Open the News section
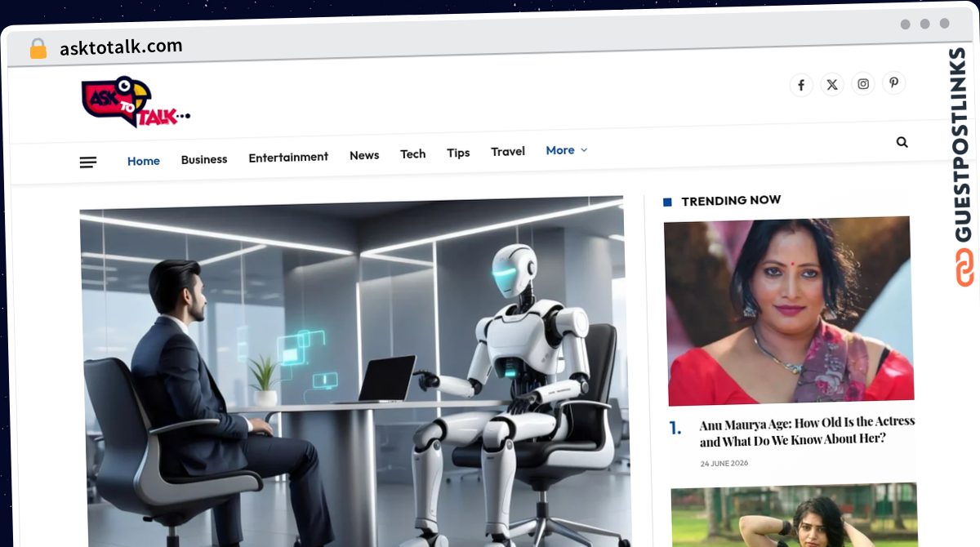 point(364,155)
